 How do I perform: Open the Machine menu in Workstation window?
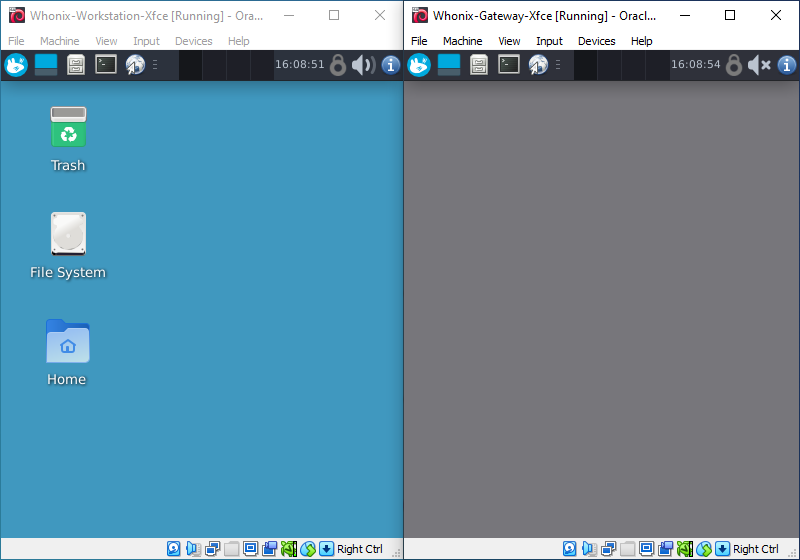click(x=60, y=41)
